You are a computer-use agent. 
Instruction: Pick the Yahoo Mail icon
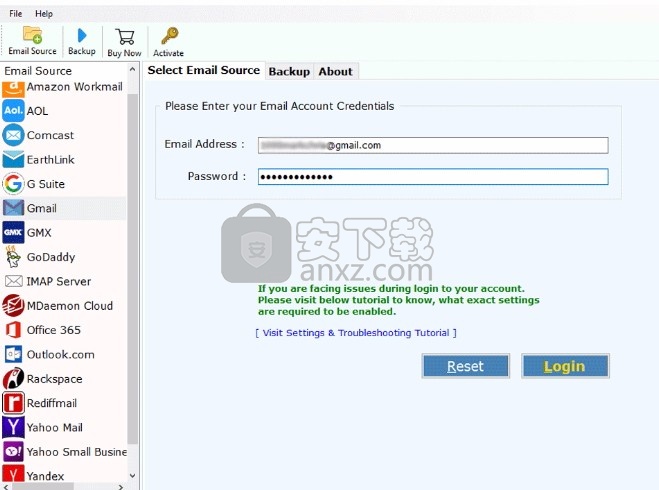(13, 427)
